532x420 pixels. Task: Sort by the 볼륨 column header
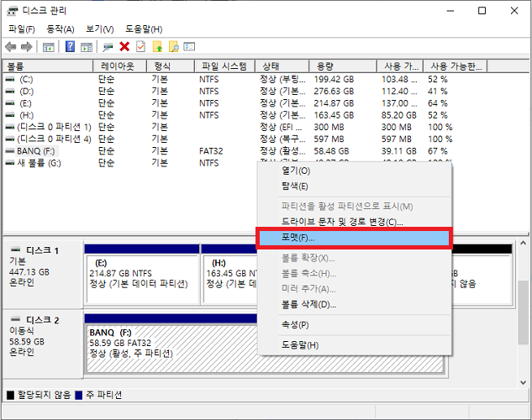click(48, 66)
